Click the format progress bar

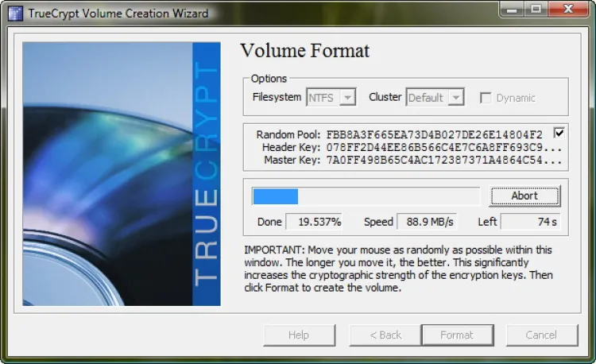click(366, 196)
